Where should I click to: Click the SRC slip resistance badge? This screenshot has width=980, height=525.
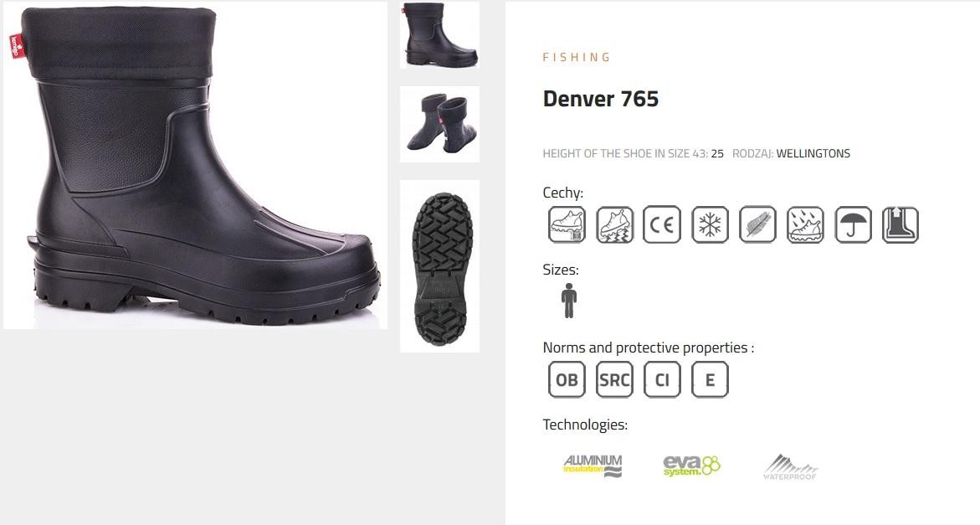614,379
